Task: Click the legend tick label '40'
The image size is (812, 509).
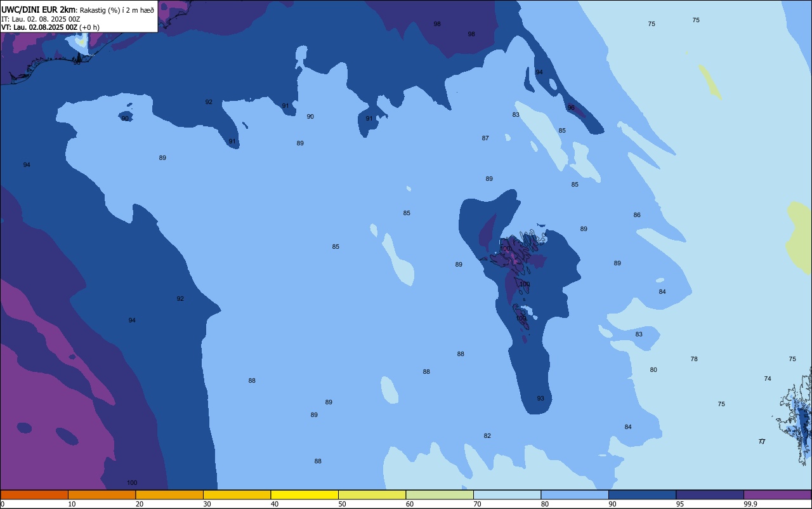Action: tap(275, 504)
